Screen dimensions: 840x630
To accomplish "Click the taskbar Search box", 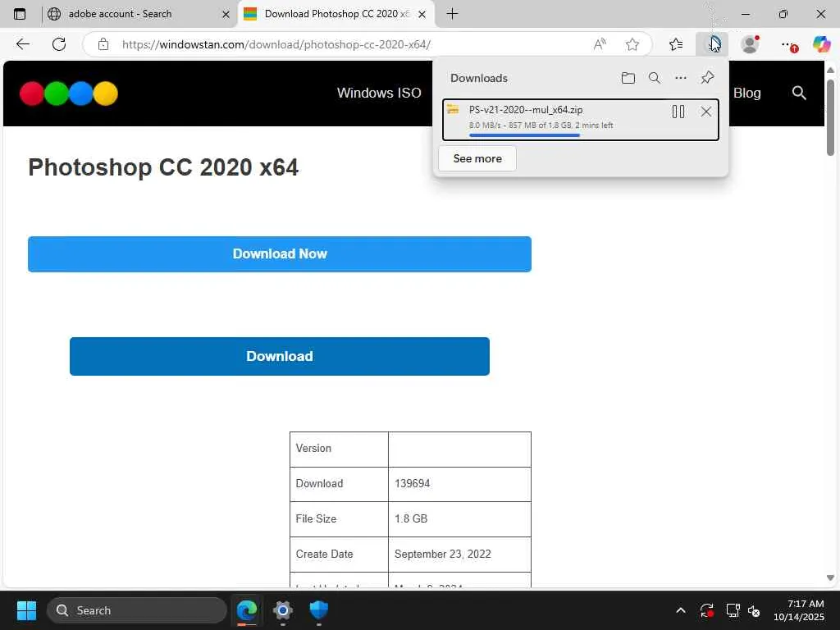I will 137,610.
